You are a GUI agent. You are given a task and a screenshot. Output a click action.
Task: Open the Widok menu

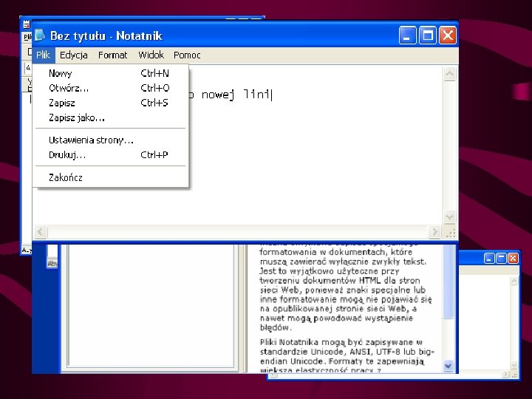151,55
